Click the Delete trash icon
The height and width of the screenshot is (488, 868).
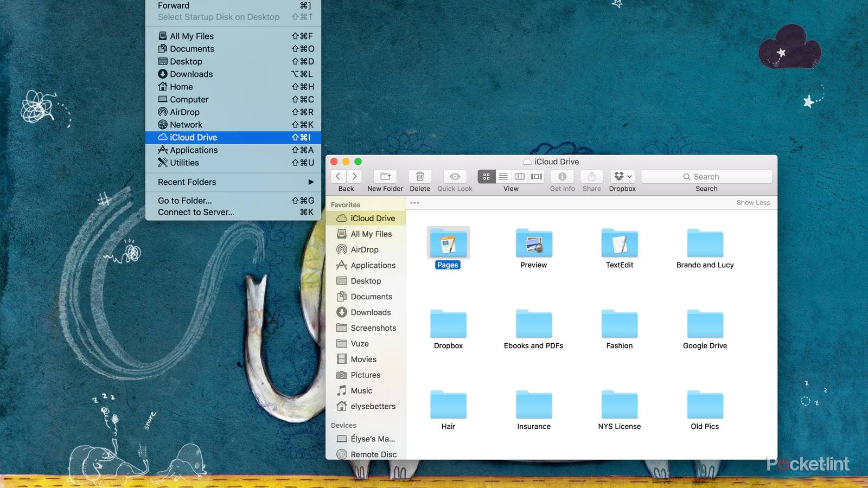point(420,176)
